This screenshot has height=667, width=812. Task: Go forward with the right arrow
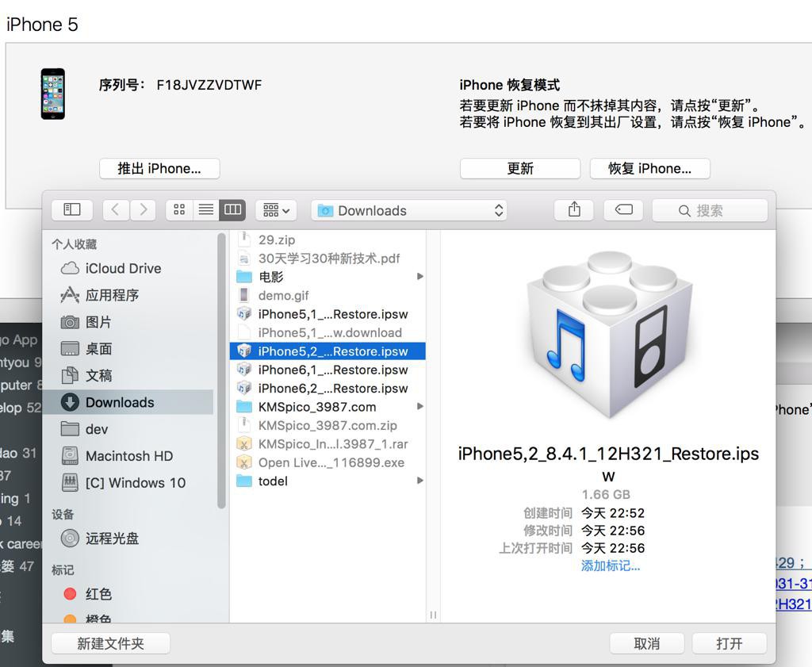tap(143, 209)
